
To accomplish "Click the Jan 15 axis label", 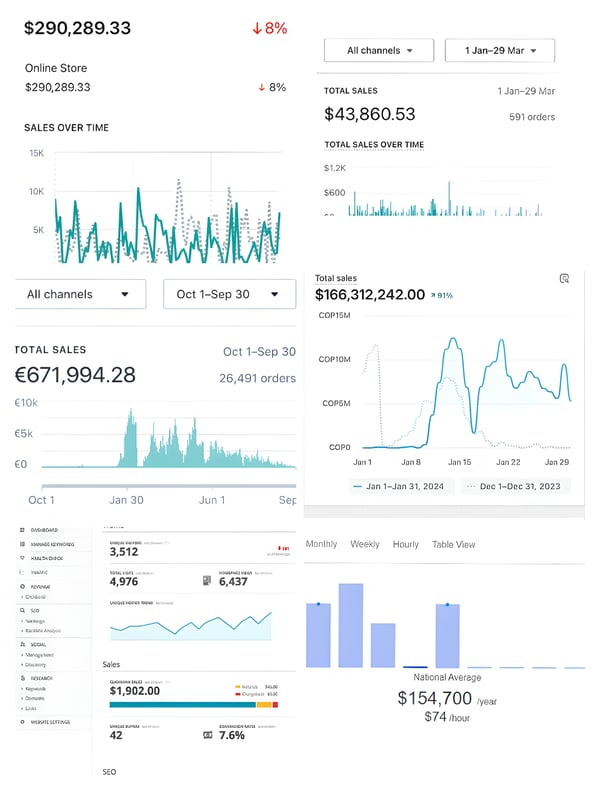I will tap(459, 462).
